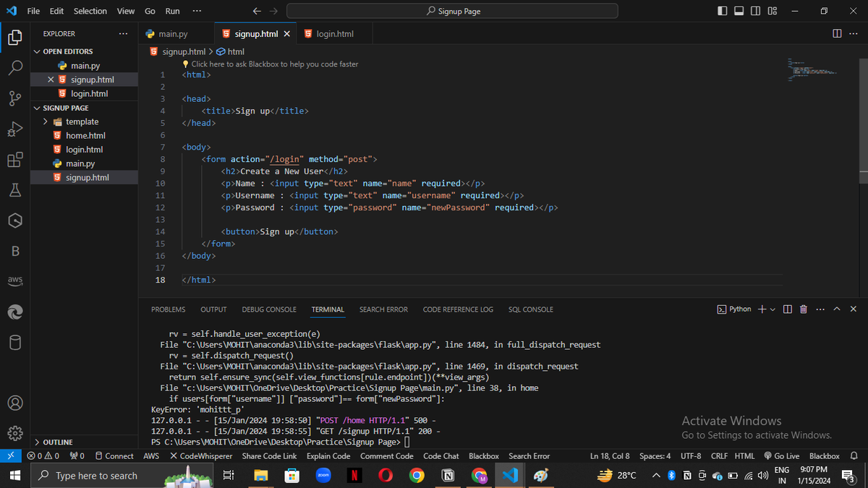Open the File menu
The image size is (868, 488).
33,11
